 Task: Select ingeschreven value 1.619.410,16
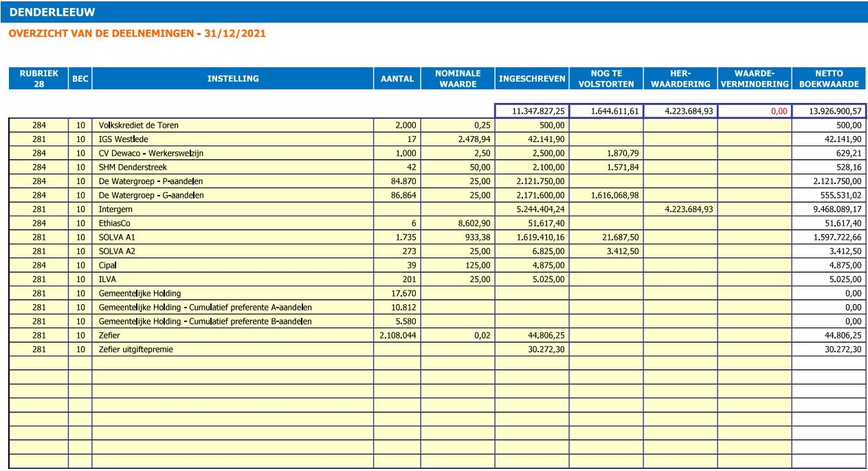point(532,238)
